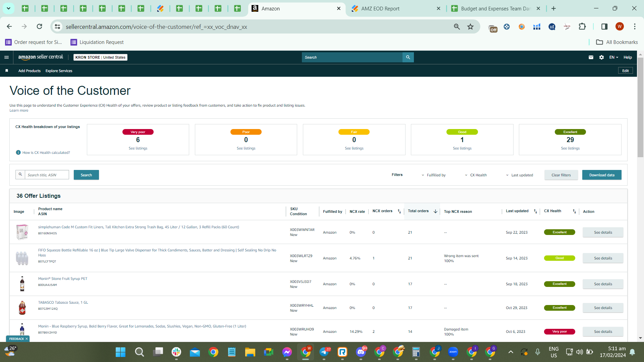Open the Explore Services menu item
The image size is (644, 362).
tap(59, 71)
